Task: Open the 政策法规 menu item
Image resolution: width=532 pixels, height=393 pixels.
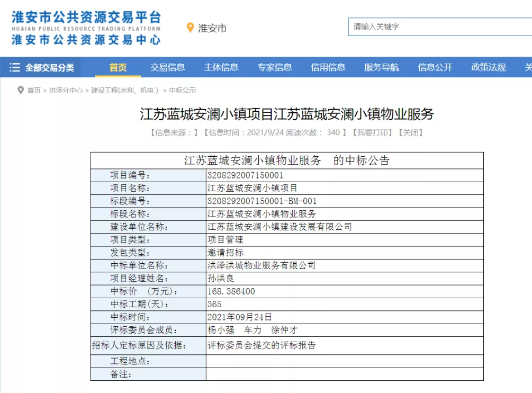Action: (489, 67)
